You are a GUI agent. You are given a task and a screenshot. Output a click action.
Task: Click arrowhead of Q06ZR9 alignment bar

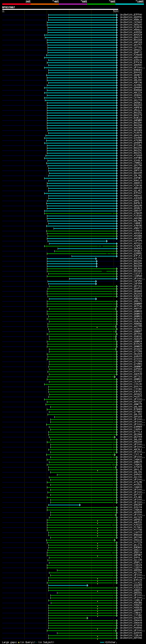point(87,585)
